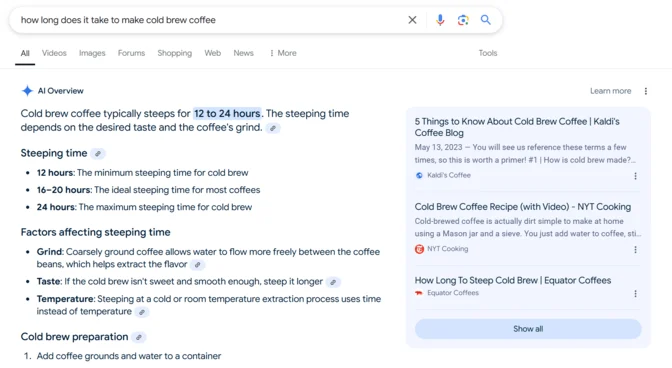
Task: Open link icon beside Cold brew preparation heading
Action: (138, 337)
